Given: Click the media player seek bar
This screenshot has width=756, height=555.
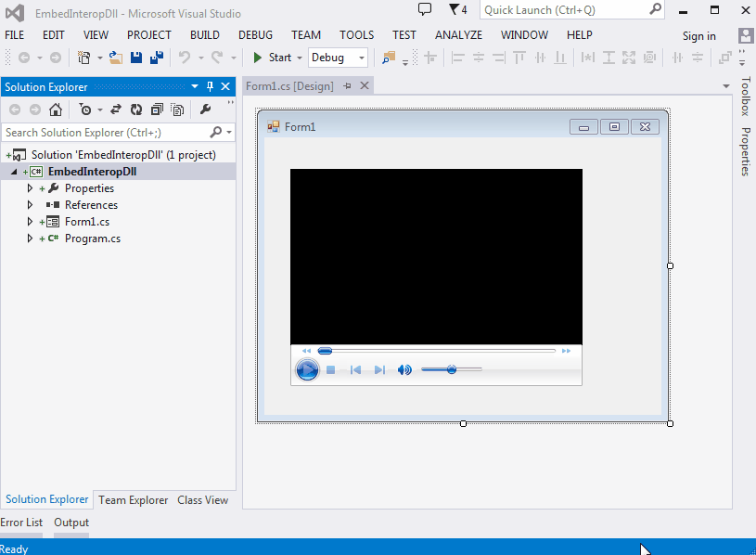Looking at the screenshot, I should [x=436, y=351].
